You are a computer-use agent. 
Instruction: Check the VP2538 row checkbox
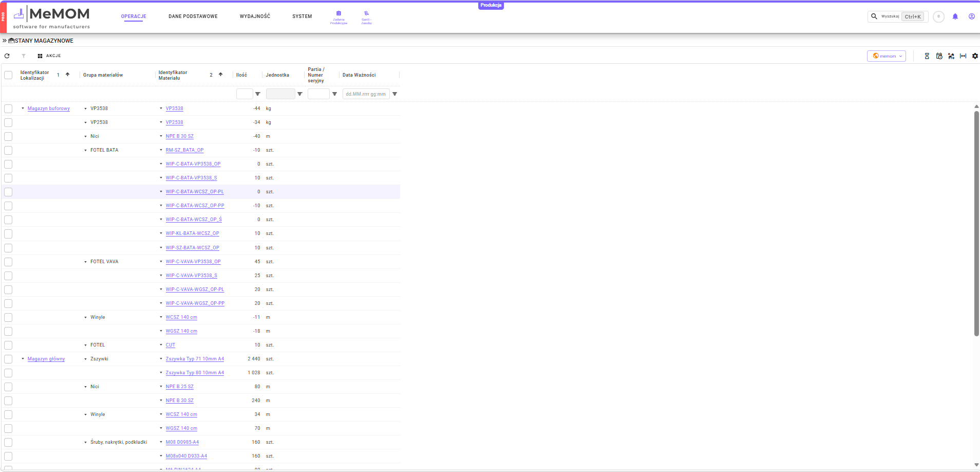pos(8,122)
